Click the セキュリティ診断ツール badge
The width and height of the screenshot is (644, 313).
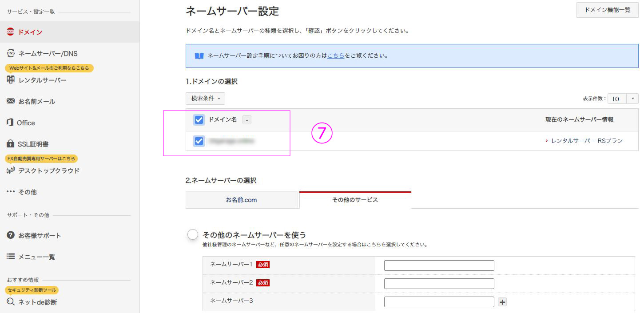point(32,290)
